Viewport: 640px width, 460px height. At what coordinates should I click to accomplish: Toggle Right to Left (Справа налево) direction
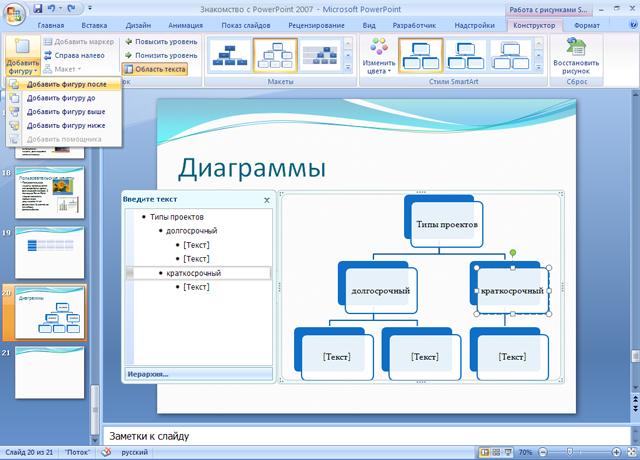pyautogui.click(x=74, y=55)
